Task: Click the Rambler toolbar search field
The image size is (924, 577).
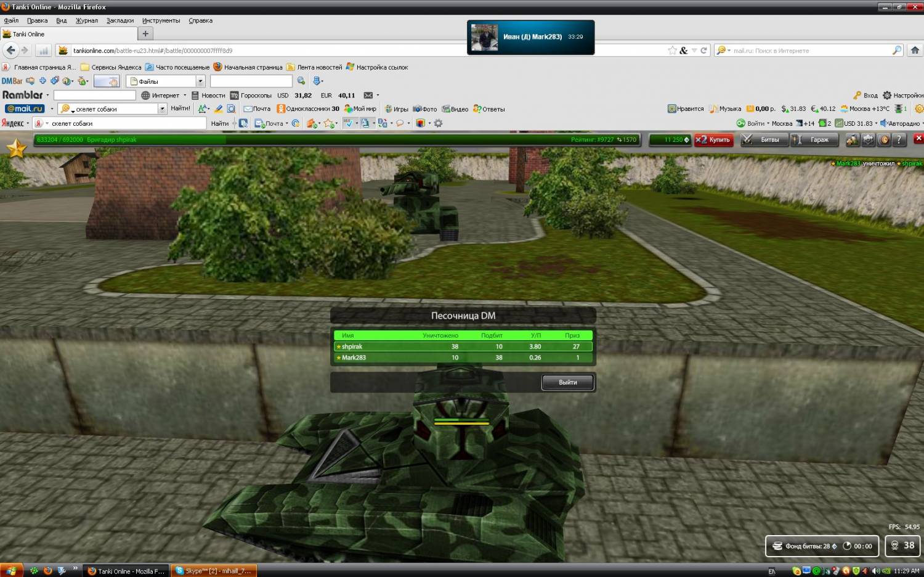Action: point(94,96)
